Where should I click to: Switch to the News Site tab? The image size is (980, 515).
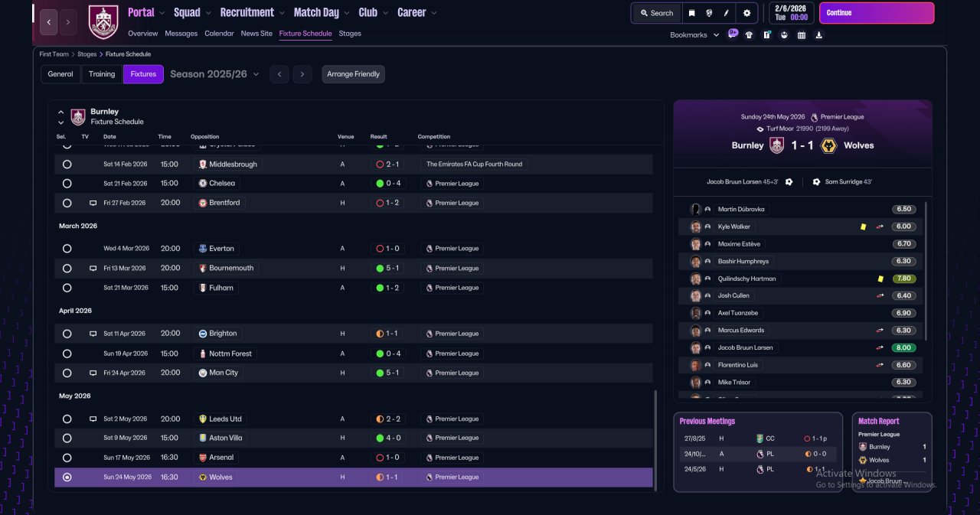point(256,34)
